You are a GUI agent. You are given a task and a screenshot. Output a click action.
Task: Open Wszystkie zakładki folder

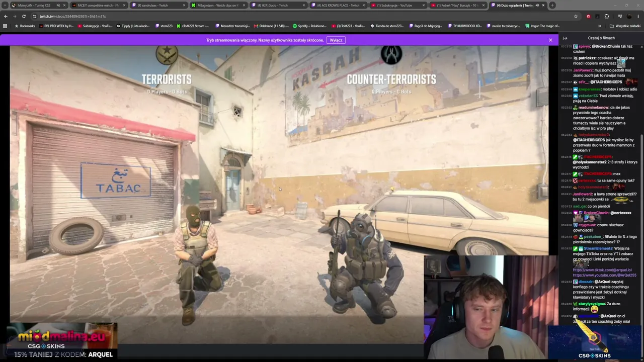pos(625,26)
